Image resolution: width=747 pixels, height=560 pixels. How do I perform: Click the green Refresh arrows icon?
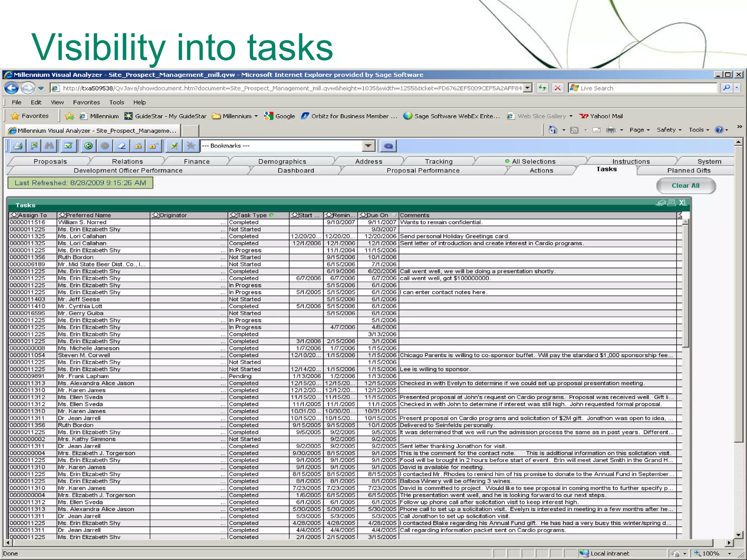coord(542,88)
